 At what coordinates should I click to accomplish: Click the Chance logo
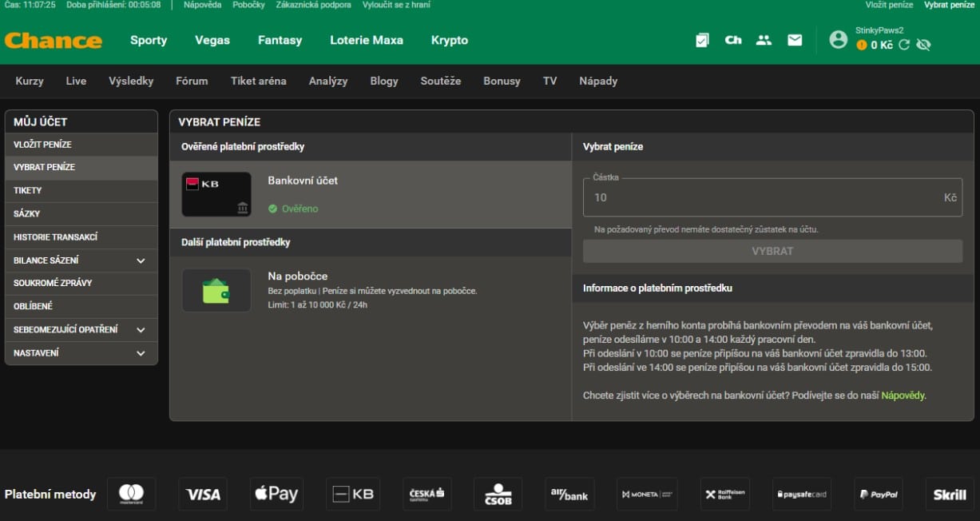click(x=54, y=40)
